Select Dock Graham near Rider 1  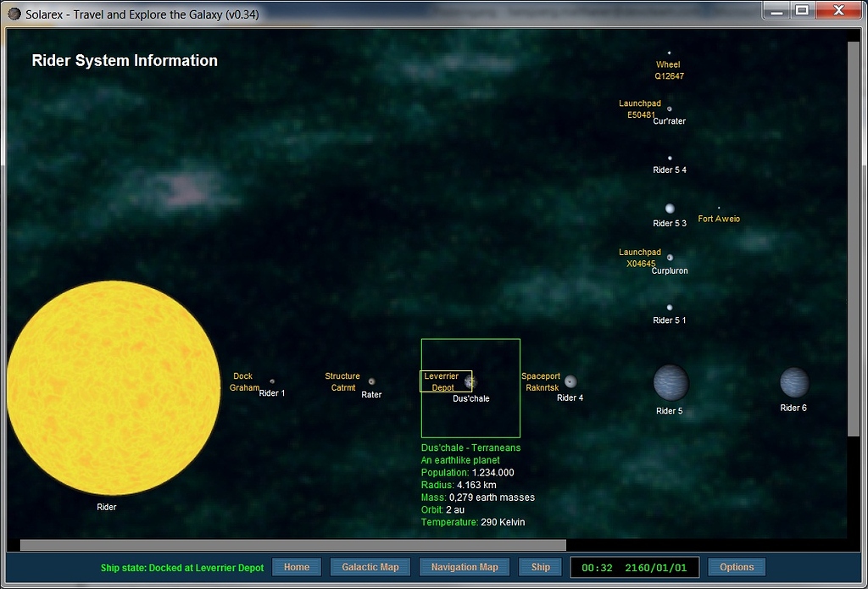[243, 381]
